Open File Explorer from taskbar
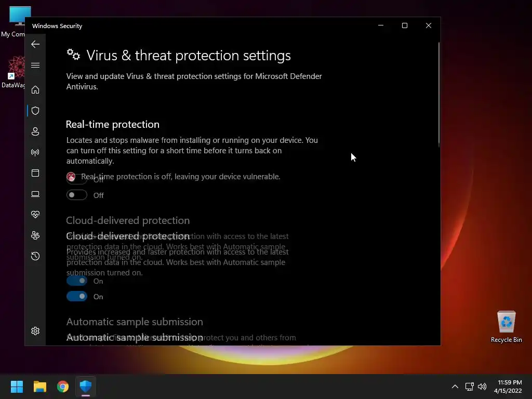This screenshot has width=532, height=399. [39, 387]
